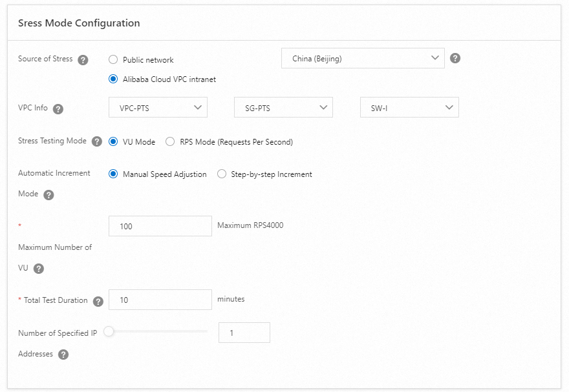The width and height of the screenshot is (569, 392).
Task: Click the help icon next to region dropdown
Action: (455, 58)
